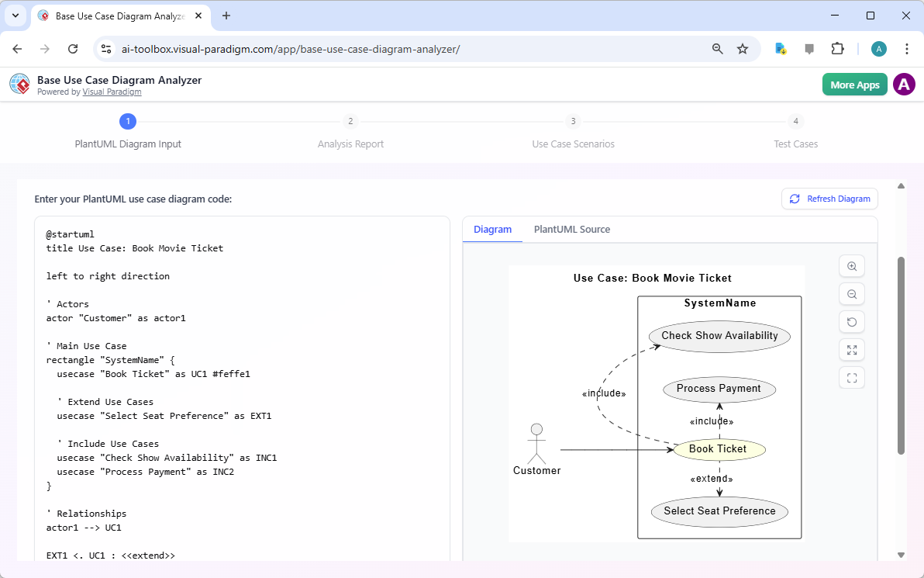924x578 pixels.
Task: Open the app account avatar menu
Action: (x=904, y=84)
